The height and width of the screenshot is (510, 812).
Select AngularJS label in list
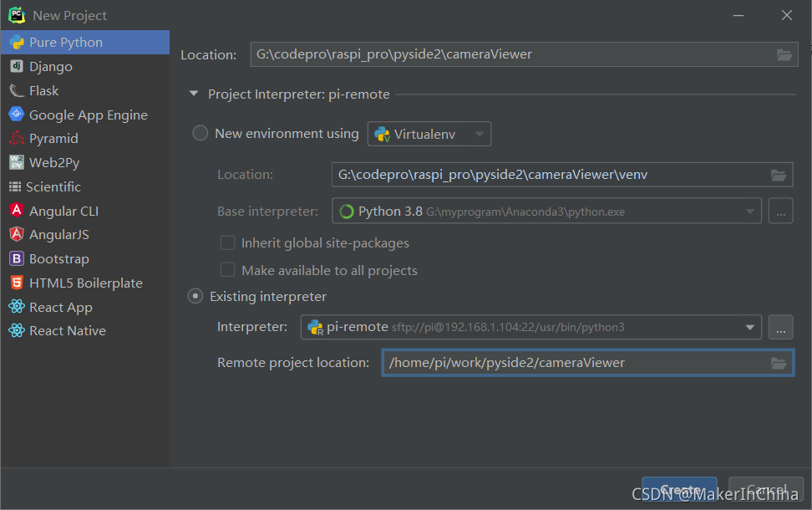click(x=59, y=235)
